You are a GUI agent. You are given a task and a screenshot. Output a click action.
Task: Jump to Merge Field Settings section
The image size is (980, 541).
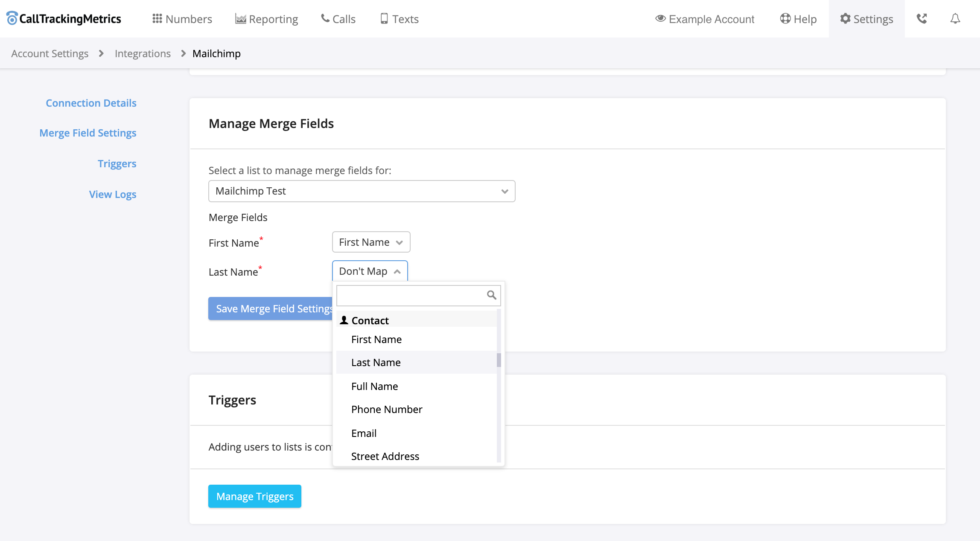[x=88, y=133]
